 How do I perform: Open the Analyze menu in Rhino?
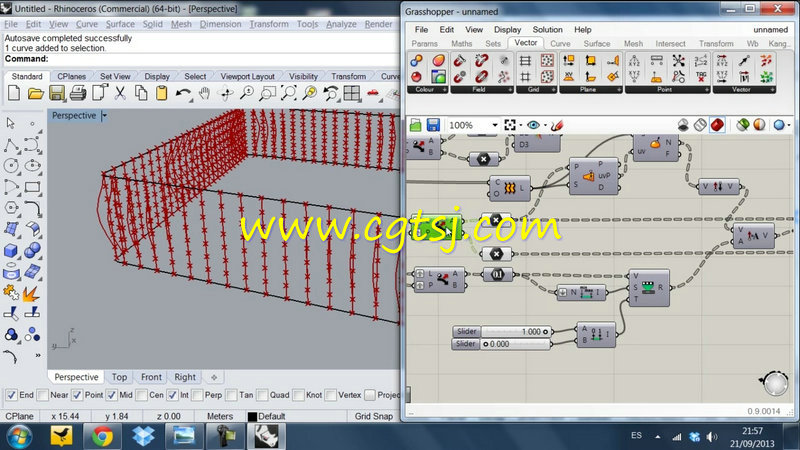point(341,24)
